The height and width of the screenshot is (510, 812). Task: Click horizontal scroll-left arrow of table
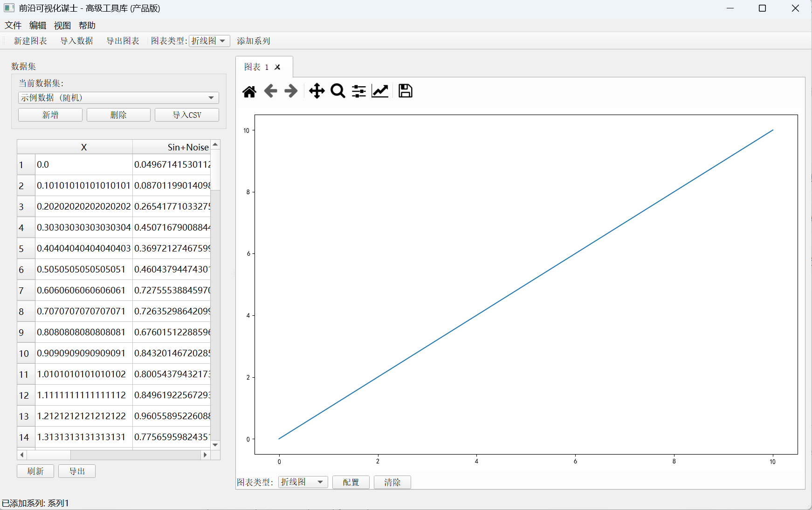coord(22,455)
